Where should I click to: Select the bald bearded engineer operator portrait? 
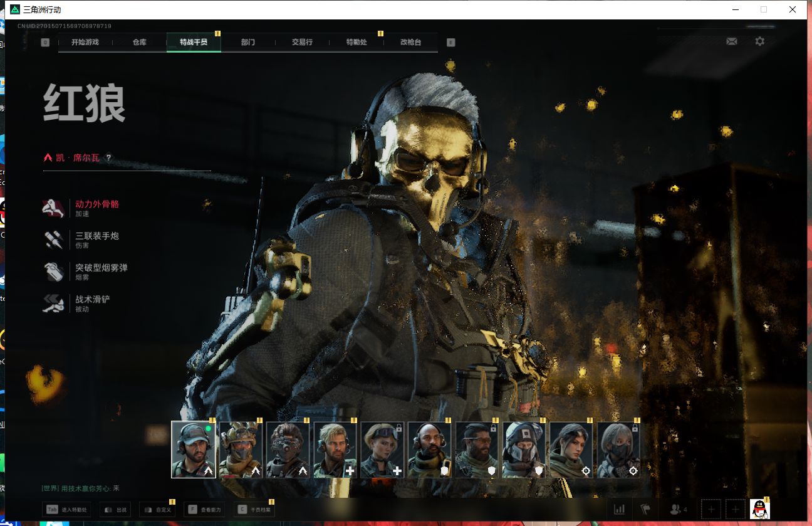coord(430,450)
